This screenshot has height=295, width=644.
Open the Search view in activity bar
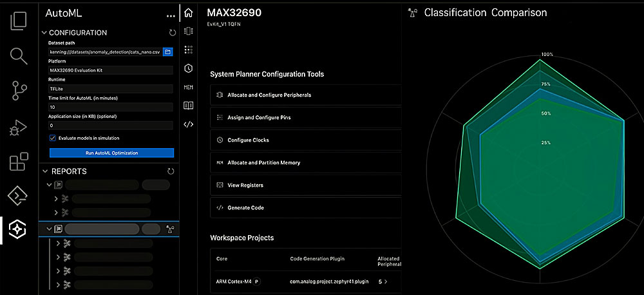[19, 56]
